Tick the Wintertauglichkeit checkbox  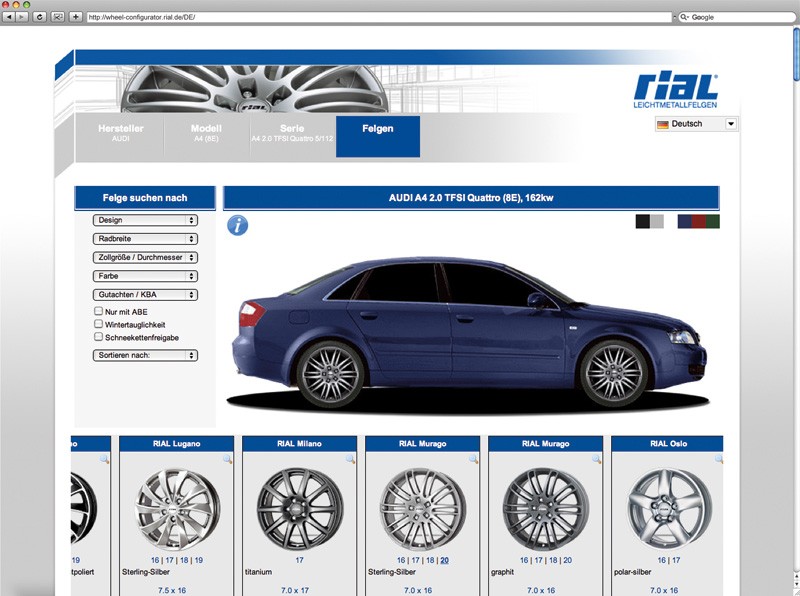coord(98,324)
